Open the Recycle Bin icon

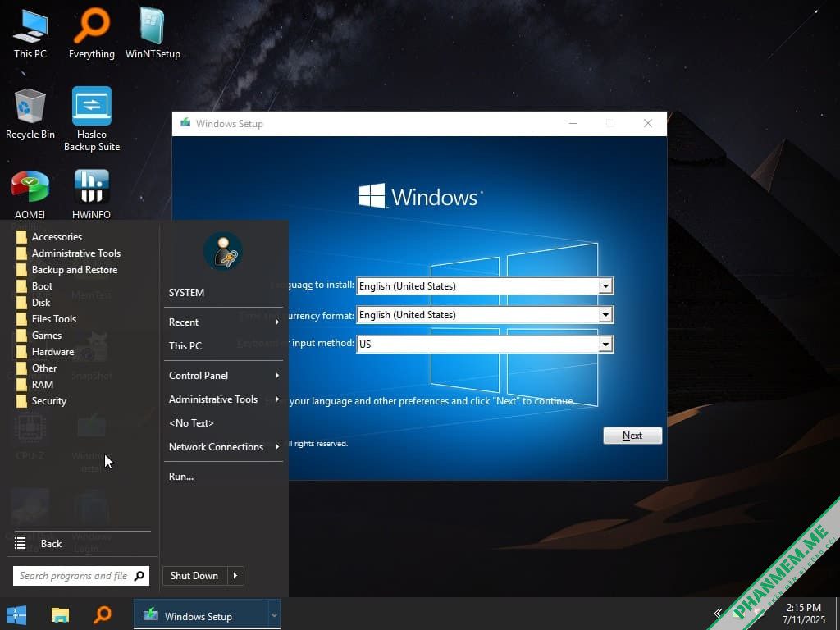30,113
